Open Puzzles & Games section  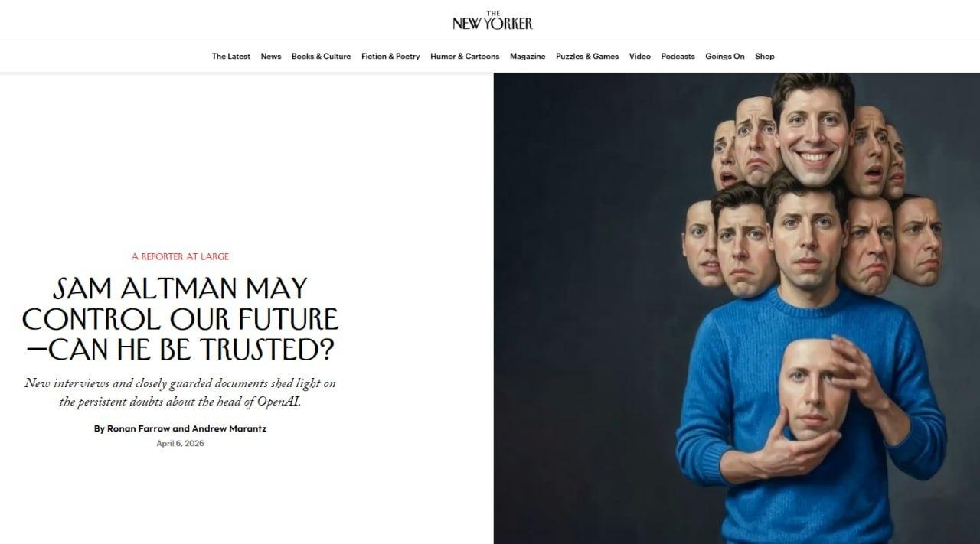tap(587, 57)
